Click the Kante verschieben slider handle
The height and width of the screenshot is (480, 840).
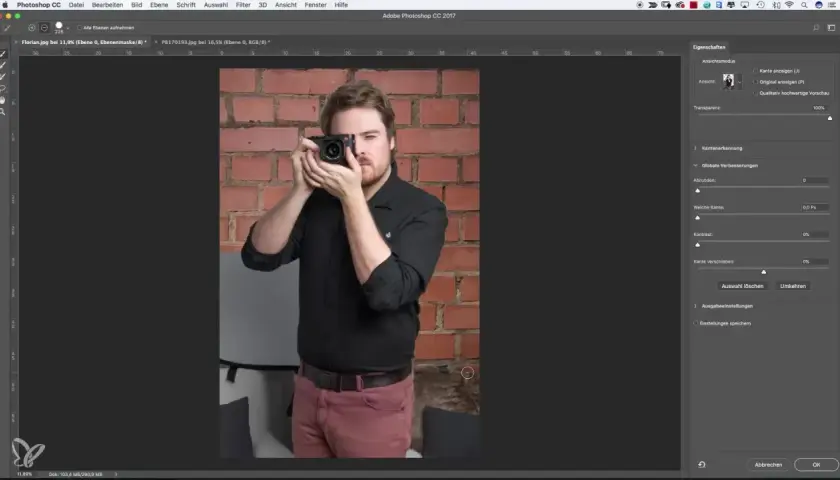(x=764, y=272)
